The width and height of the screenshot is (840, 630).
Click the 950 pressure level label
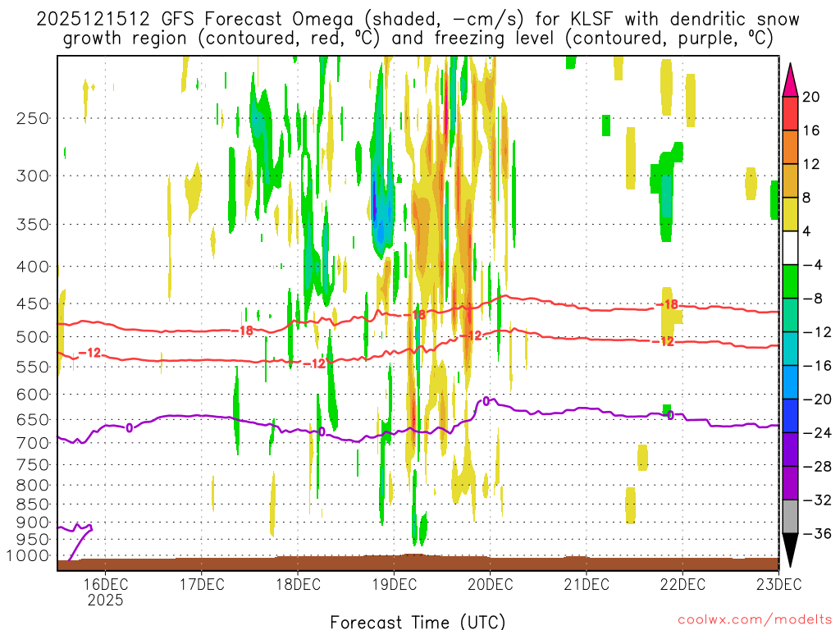[x=33, y=540]
